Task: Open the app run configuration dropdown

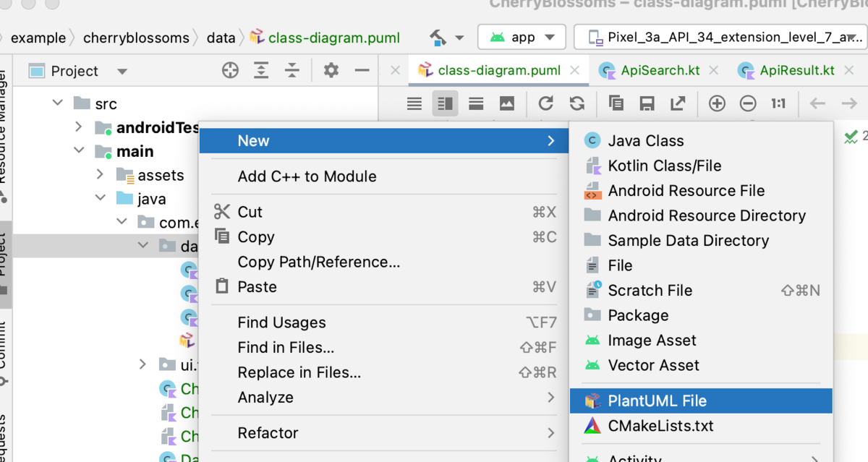Action: point(522,37)
